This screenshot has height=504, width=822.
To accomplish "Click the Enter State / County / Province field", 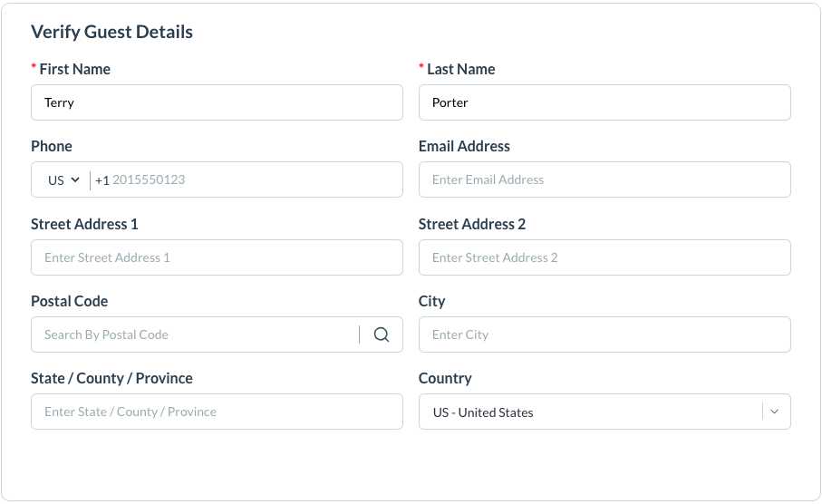I will point(217,412).
